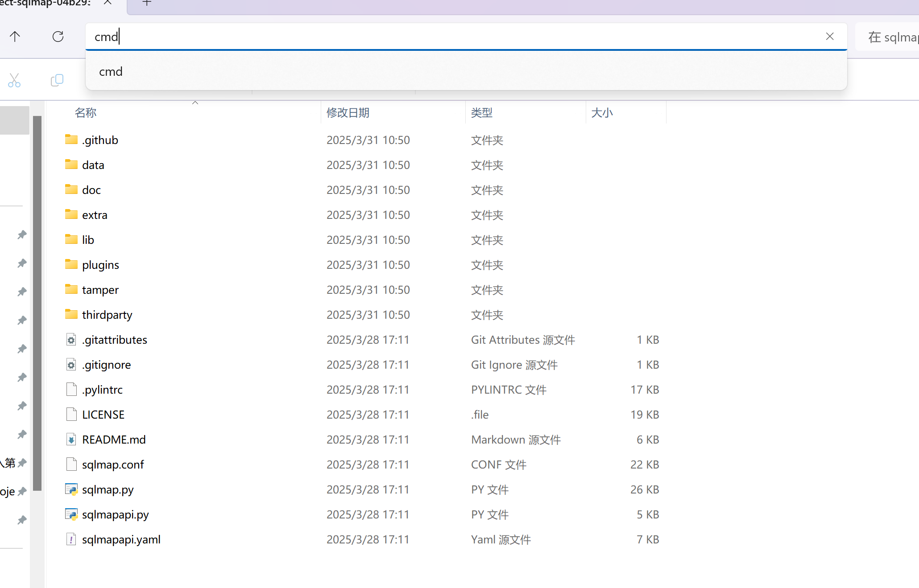Sort files by 类型 column
The width and height of the screenshot is (919, 588).
(482, 113)
